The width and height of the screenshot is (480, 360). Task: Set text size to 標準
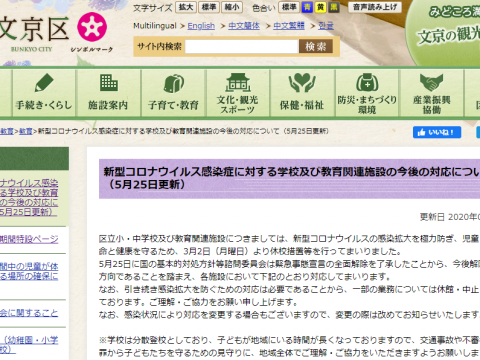coord(209,7)
